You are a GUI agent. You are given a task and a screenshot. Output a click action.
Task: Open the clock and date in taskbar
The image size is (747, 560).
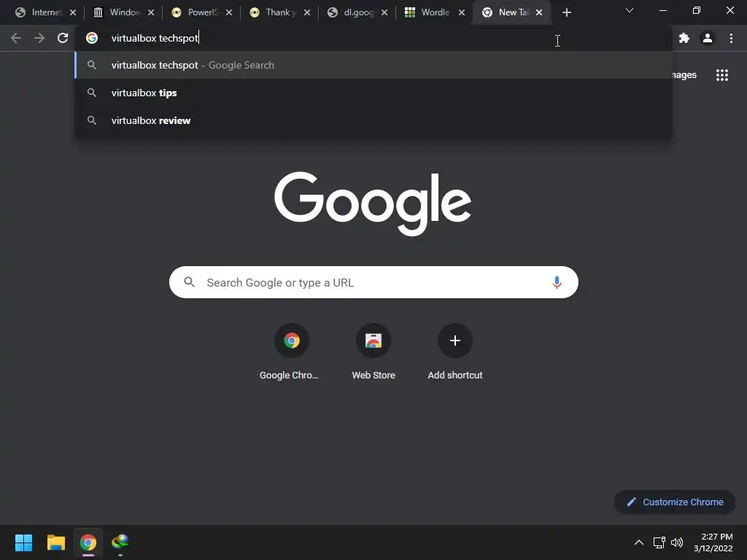tap(713, 542)
